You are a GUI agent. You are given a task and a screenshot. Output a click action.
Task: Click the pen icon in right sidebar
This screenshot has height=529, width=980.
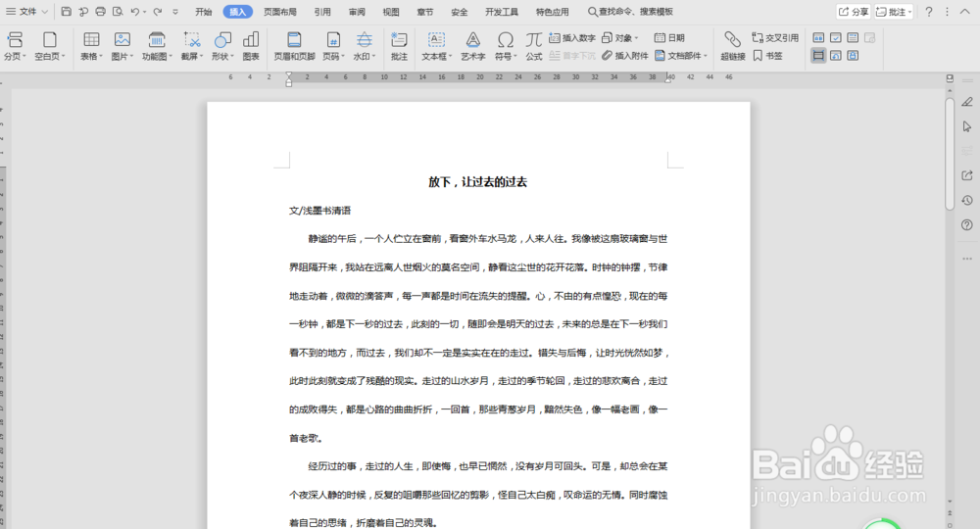(x=967, y=101)
